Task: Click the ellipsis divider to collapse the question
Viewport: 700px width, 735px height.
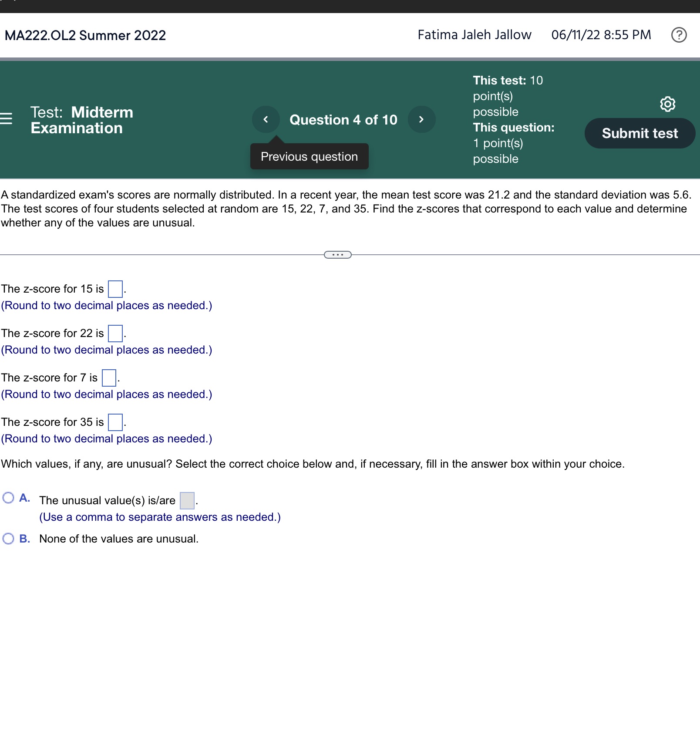Action: pos(338,254)
